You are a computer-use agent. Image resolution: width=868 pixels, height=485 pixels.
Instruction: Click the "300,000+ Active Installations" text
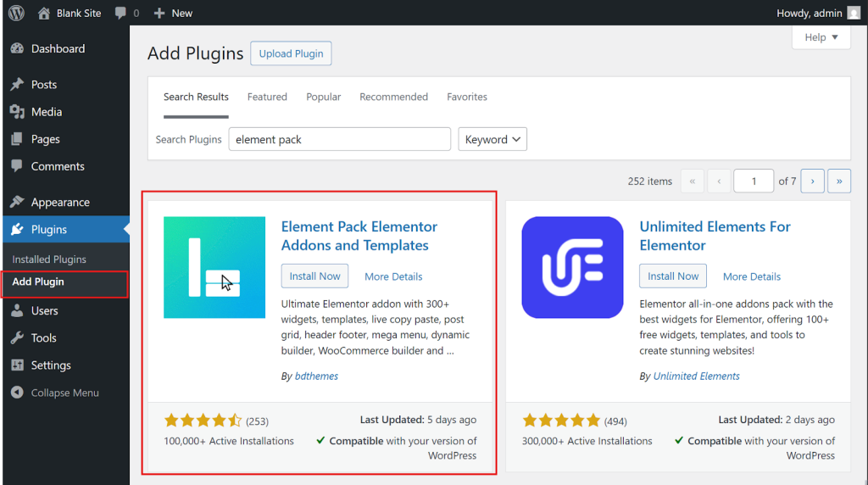pos(587,441)
